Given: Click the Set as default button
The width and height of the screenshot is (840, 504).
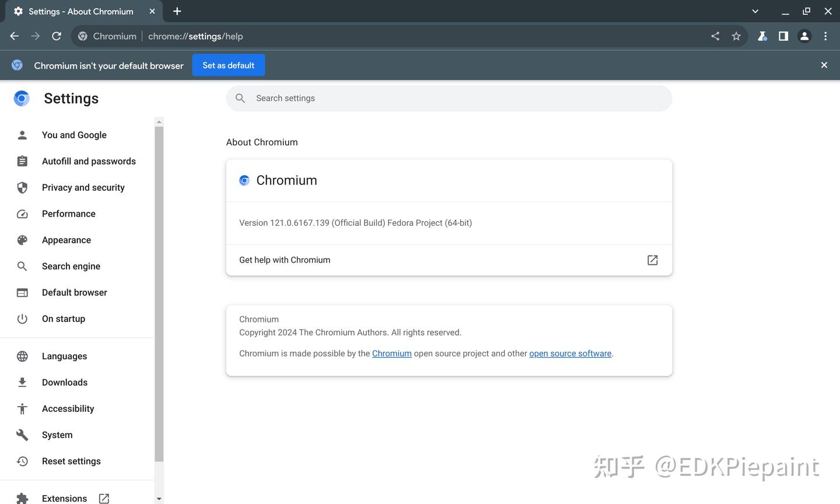Looking at the screenshot, I should (229, 65).
